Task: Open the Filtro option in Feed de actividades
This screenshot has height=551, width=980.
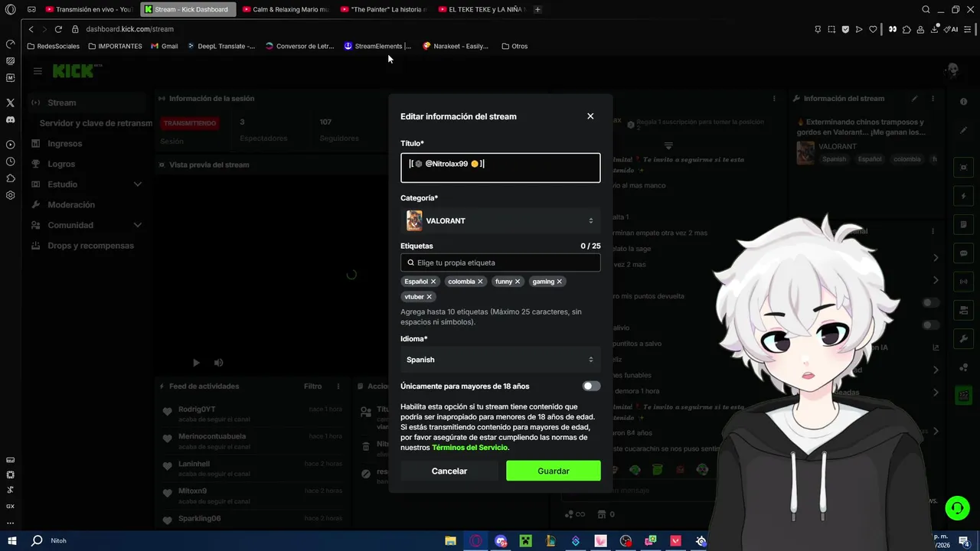Action: [x=312, y=386]
